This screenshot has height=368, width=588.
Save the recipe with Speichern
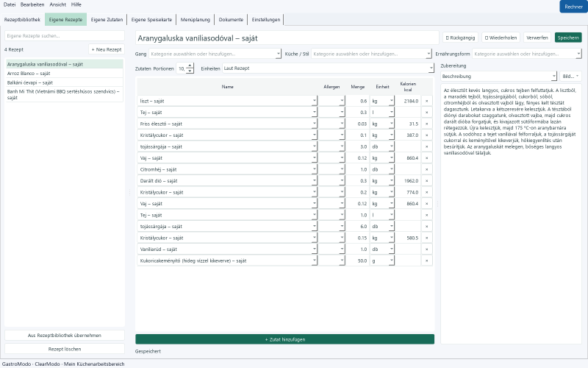click(568, 38)
